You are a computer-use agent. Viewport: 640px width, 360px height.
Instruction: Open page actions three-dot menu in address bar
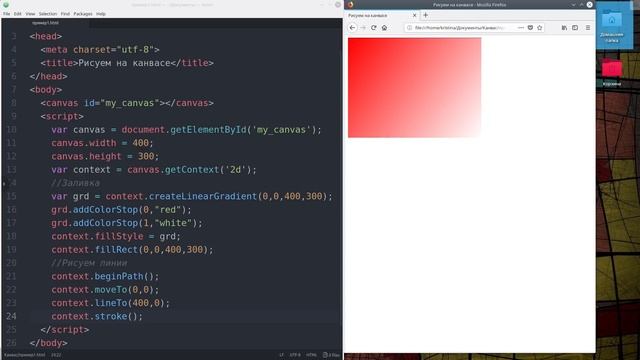pyautogui.click(x=520, y=28)
